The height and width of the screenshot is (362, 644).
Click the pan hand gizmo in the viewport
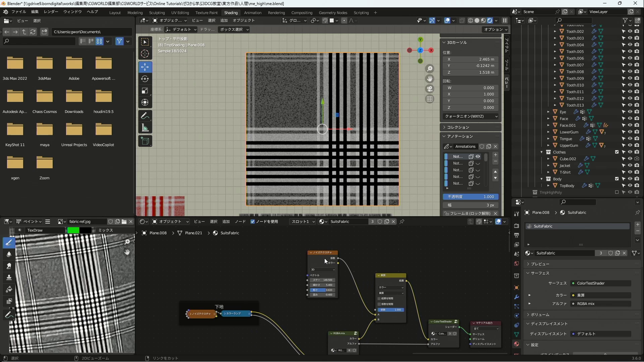tap(430, 79)
